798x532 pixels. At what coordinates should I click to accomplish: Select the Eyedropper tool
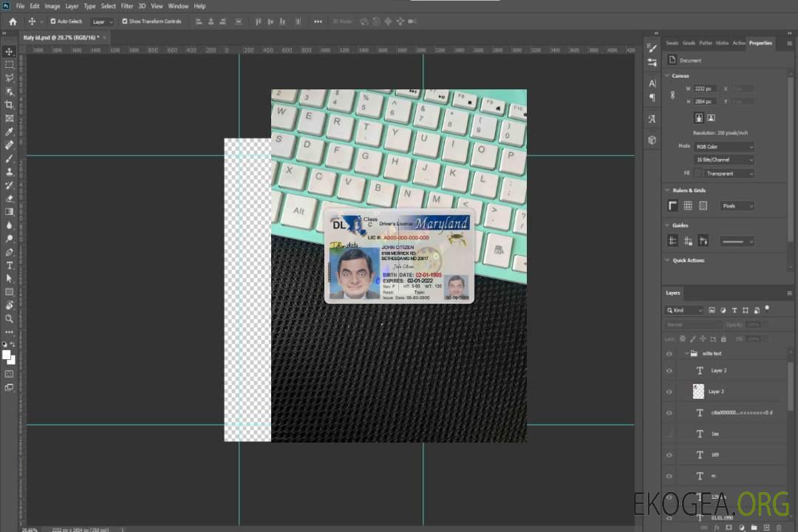click(9, 132)
